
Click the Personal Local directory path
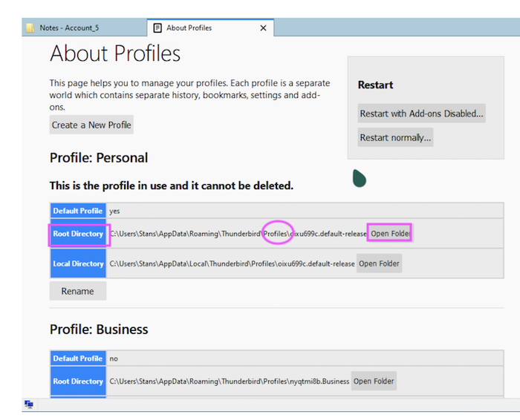coord(232,263)
